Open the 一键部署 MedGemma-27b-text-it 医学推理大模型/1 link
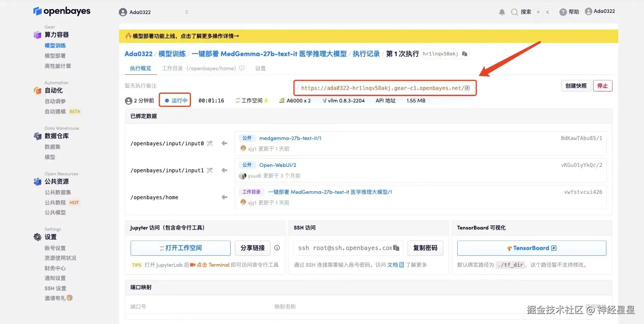The image size is (644, 324). tap(330, 192)
